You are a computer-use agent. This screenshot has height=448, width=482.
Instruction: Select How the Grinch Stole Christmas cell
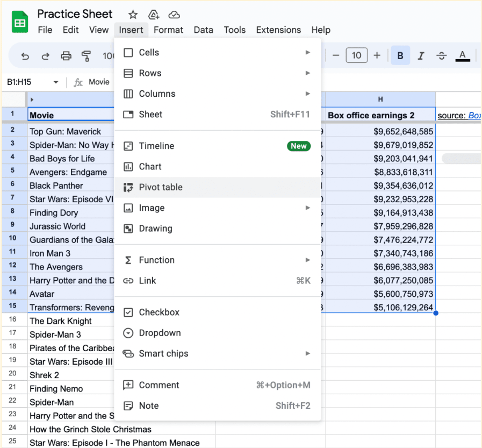[x=121, y=429]
